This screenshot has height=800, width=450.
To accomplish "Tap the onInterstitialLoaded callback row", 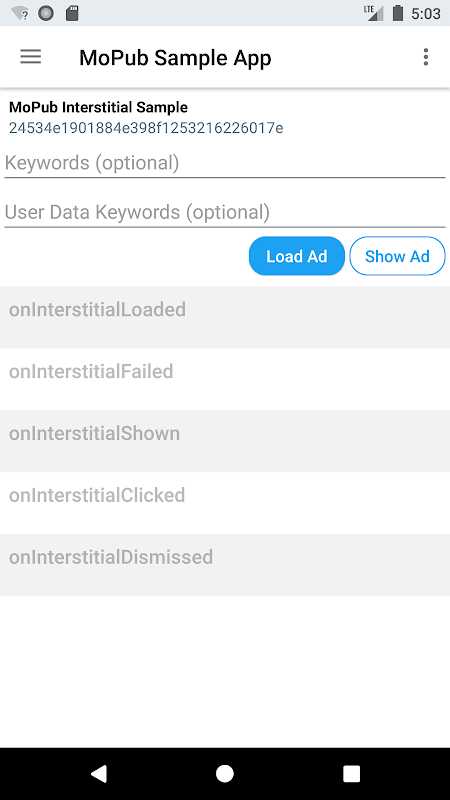I will pos(225,317).
